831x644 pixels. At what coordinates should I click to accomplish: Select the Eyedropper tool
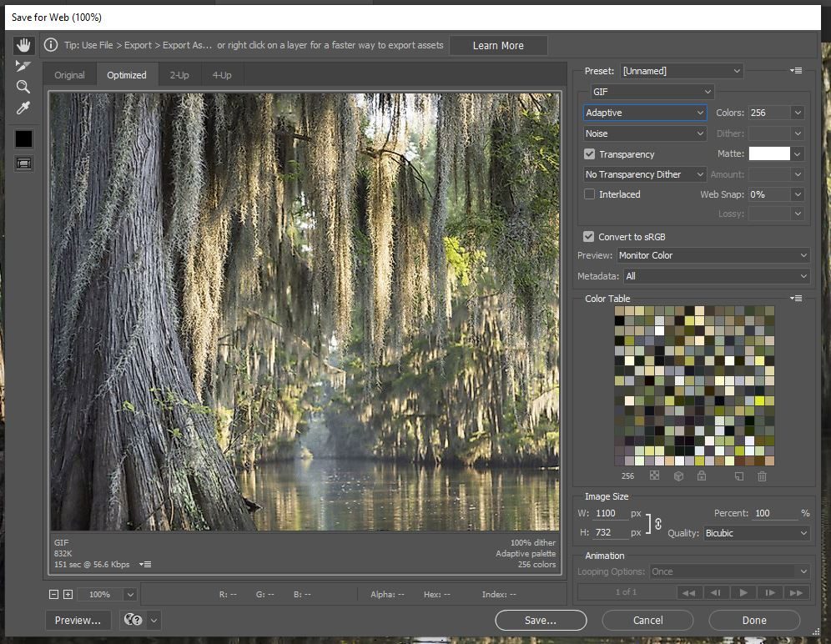point(23,108)
